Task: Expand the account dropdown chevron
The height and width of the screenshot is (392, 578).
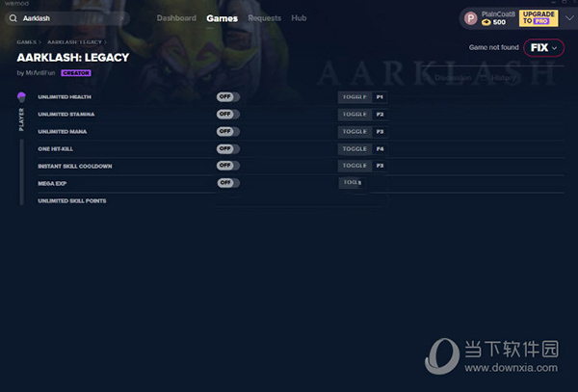Action: [x=569, y=18]
